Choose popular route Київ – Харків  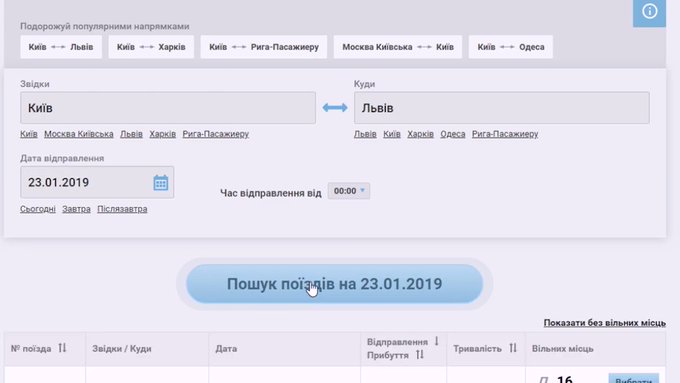151,47
